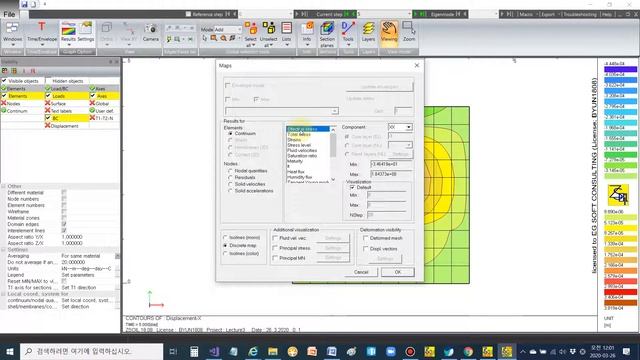Image resolution: width=640 pixels, height=360 pixels.
Task: Open the Mode Add selection dropdown
Action: pos(228,29)
